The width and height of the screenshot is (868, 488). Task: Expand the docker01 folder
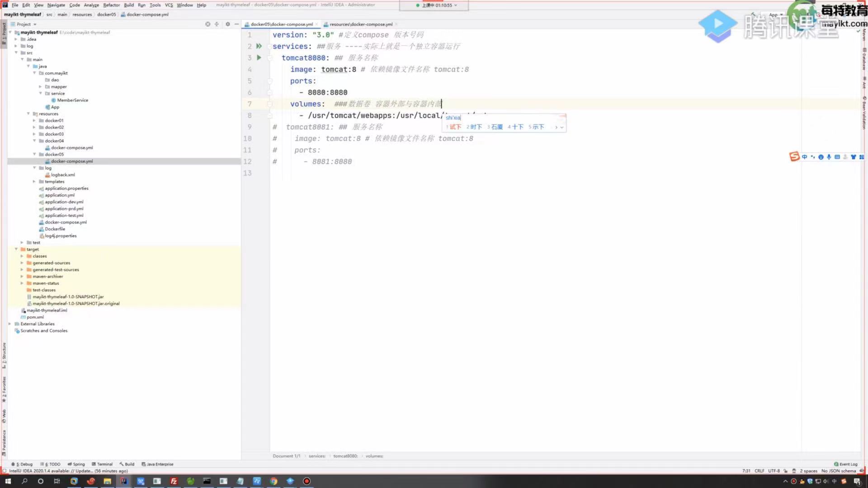(34, 121)
